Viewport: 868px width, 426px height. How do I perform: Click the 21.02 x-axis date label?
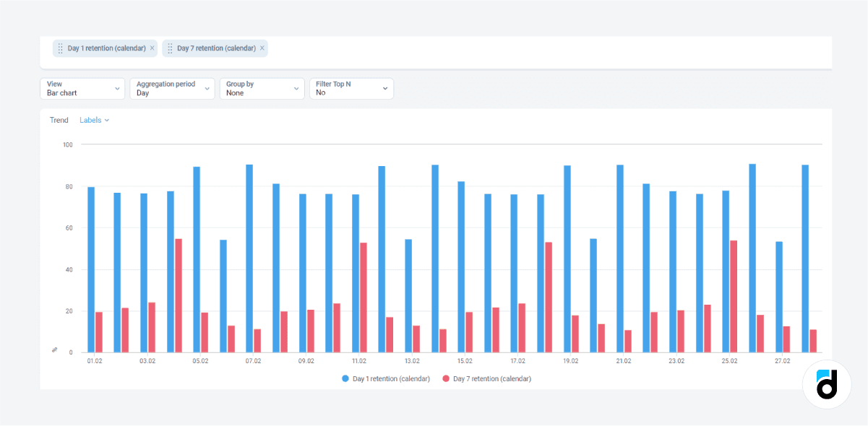pyautogui.click(x=624, y=361)
